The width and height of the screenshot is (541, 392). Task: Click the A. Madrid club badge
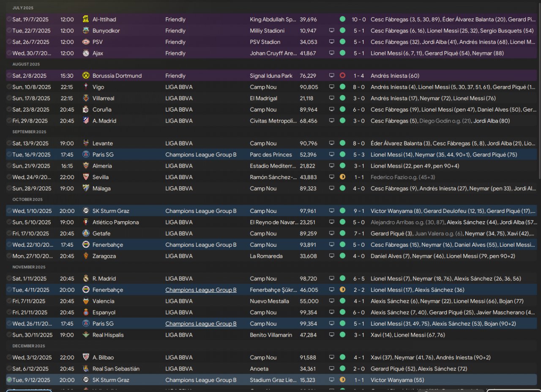pos(86,121)
